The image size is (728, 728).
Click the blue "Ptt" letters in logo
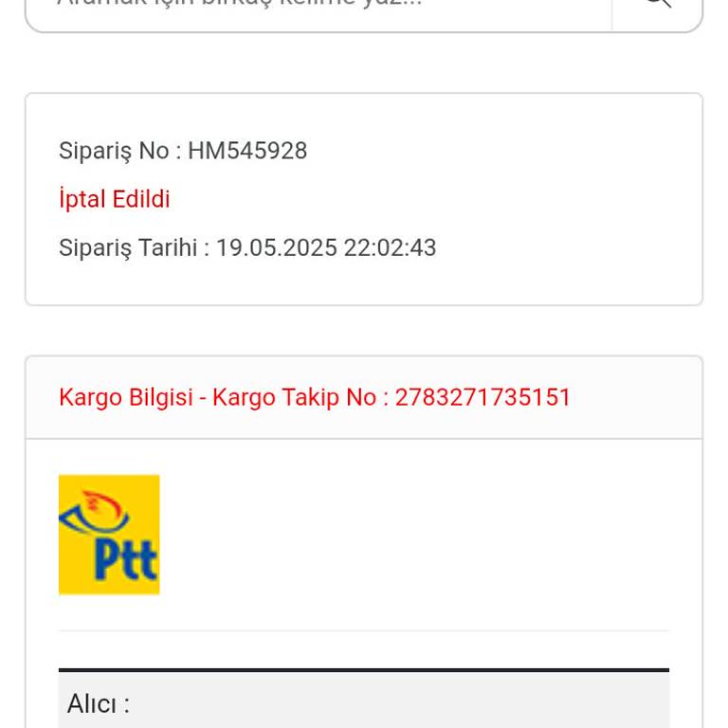tap(125, 559)
